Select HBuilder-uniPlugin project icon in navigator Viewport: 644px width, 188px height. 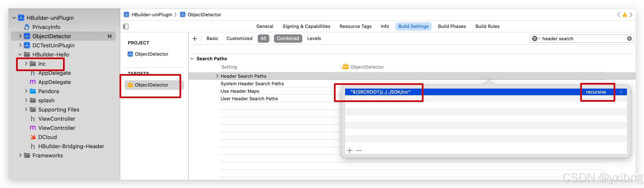[x=21, y=18]
